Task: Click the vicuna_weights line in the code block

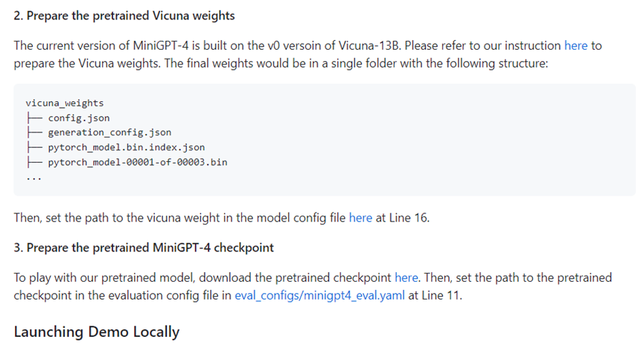Action: point(65,103)
